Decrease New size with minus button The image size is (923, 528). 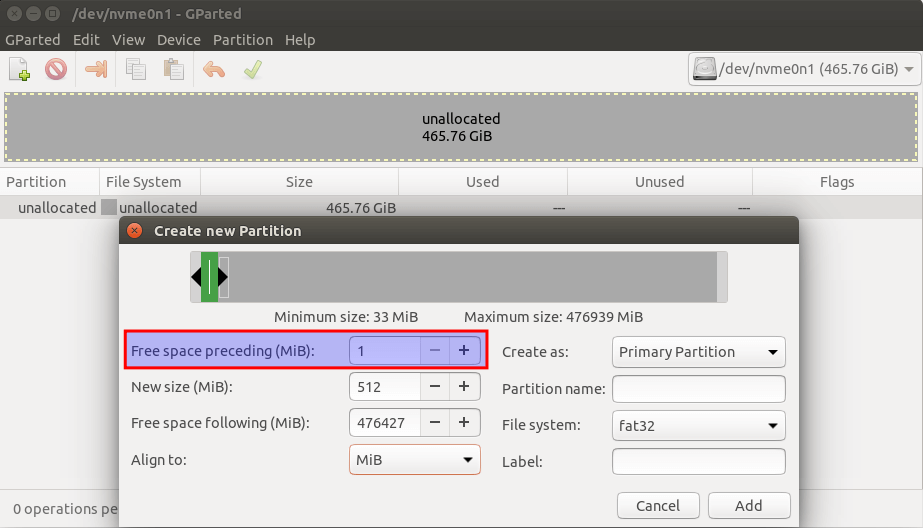434,387
